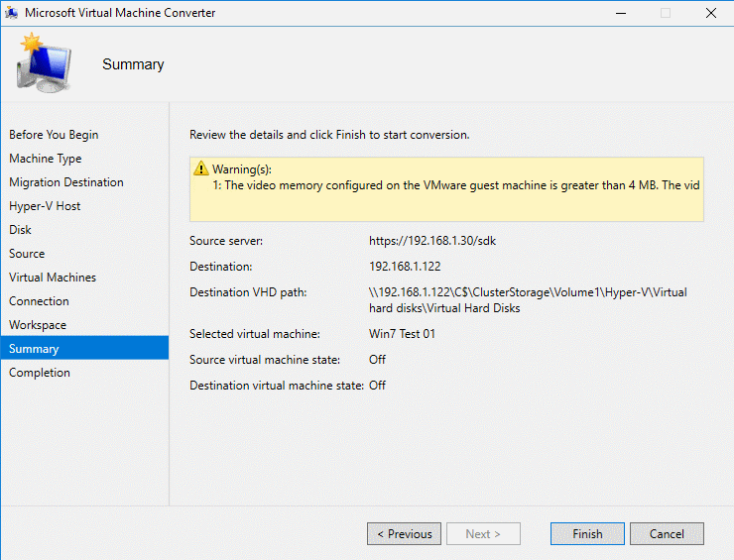734x560 pixels.
Task: Select the Disk step in sidebar
Action: (20, 230)
